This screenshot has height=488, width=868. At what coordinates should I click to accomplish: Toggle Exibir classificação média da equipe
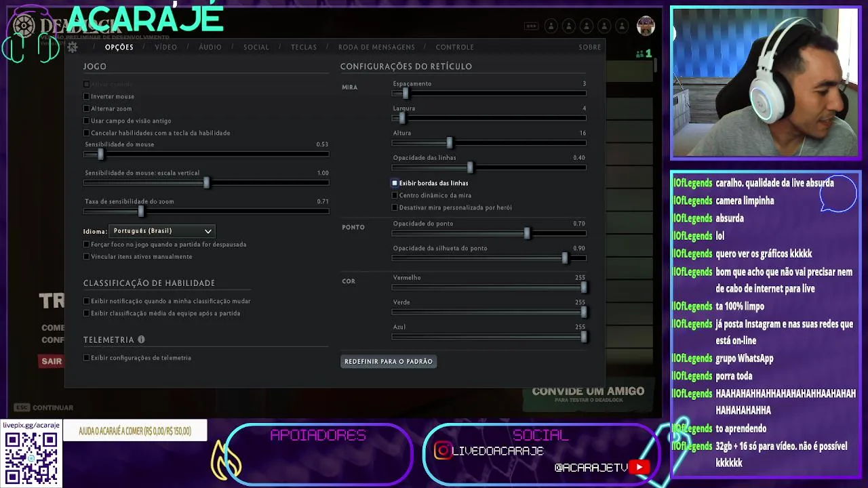pos(86,313)
